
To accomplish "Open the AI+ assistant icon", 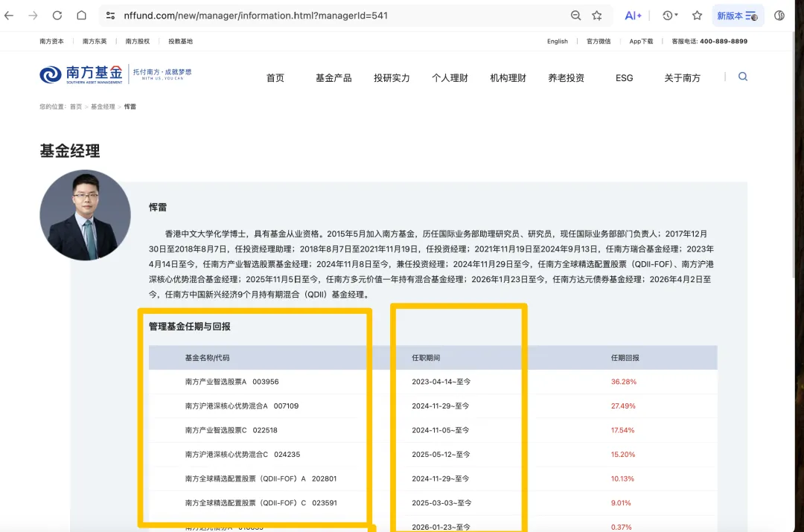I will [x=633, y=16].
